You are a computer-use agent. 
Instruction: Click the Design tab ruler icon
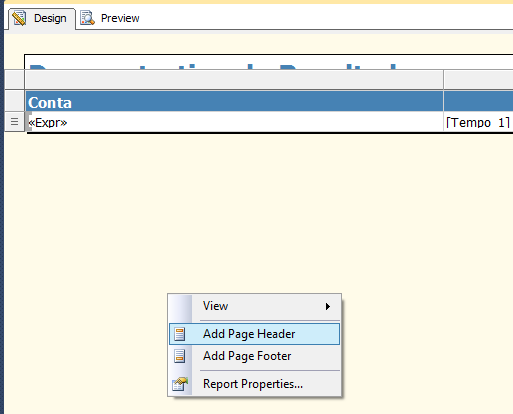pos(19,18)
